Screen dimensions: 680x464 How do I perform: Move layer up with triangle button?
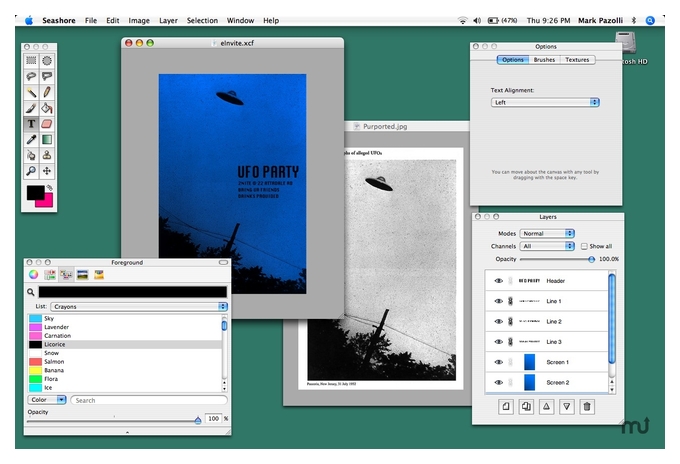546,407
